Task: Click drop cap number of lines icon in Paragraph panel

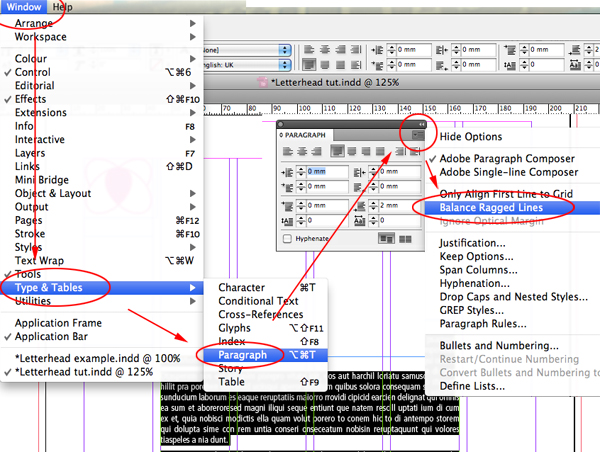Action: [x=287, y=221]
